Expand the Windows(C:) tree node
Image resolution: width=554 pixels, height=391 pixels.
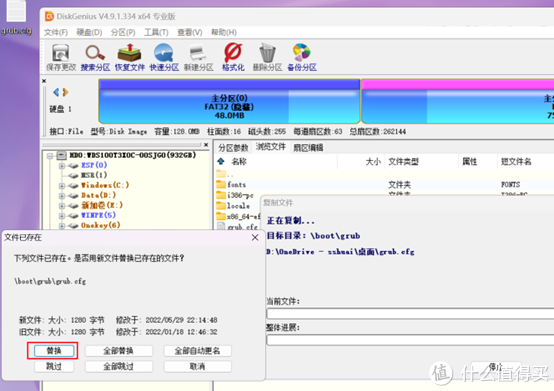(62, 185)
